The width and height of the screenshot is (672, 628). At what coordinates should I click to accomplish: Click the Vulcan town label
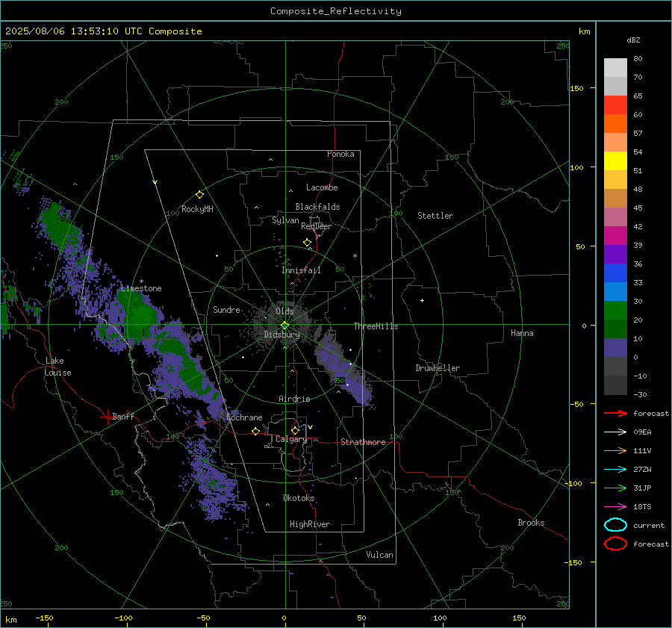[x=379, y=555]
